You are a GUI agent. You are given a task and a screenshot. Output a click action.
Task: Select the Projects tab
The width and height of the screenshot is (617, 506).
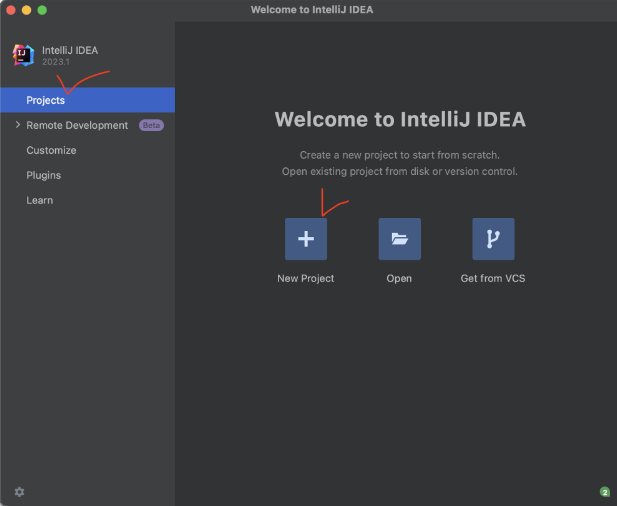click(x=87, y=100)
